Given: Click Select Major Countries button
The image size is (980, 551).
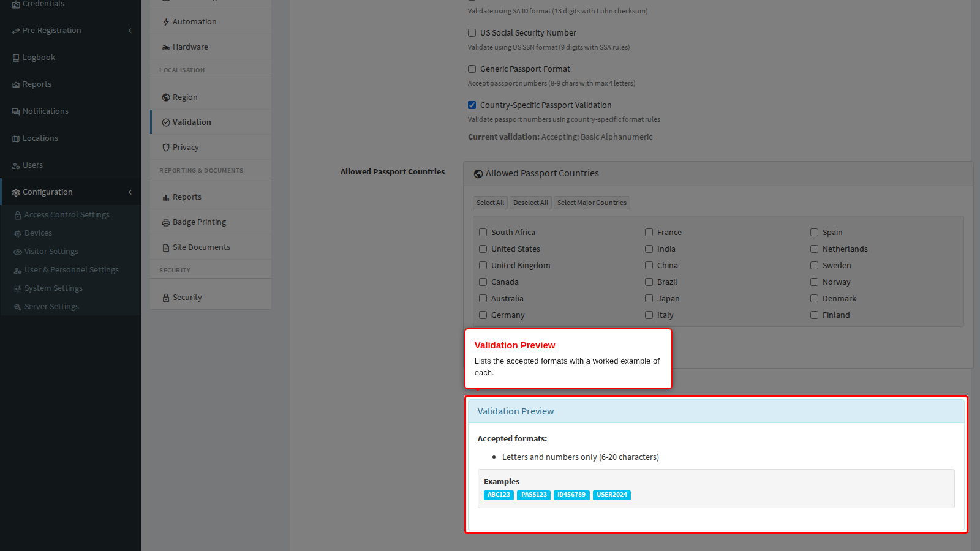Looking at the screenshot, I should click(592, 203).
